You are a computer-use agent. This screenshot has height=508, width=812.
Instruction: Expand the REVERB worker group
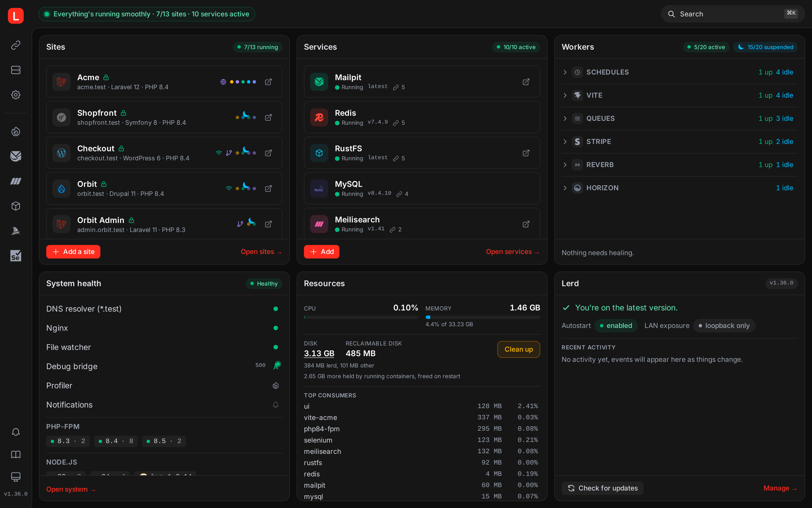pos(679,165)
